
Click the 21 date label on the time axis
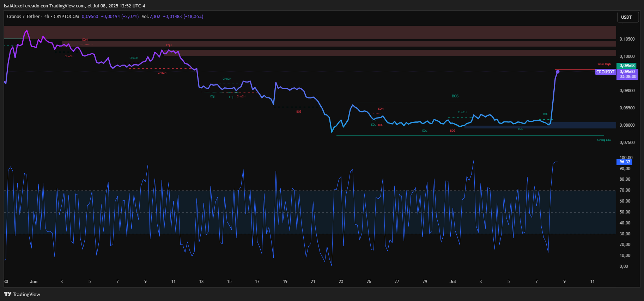[313, 282]
